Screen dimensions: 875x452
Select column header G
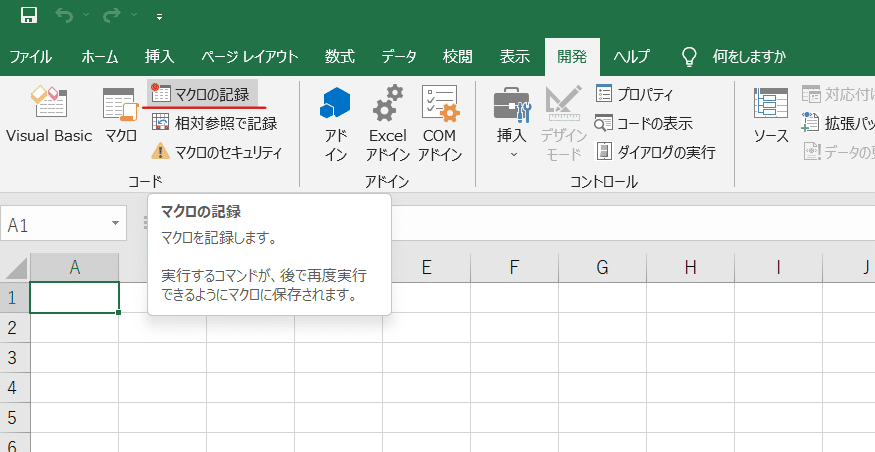[602, 267]
